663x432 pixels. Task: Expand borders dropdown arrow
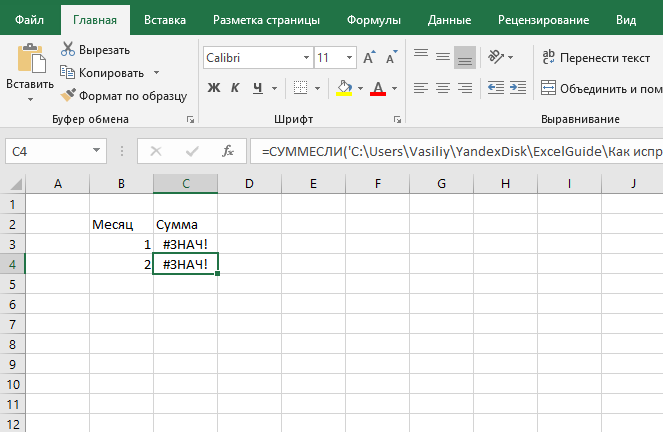point(317,88)
